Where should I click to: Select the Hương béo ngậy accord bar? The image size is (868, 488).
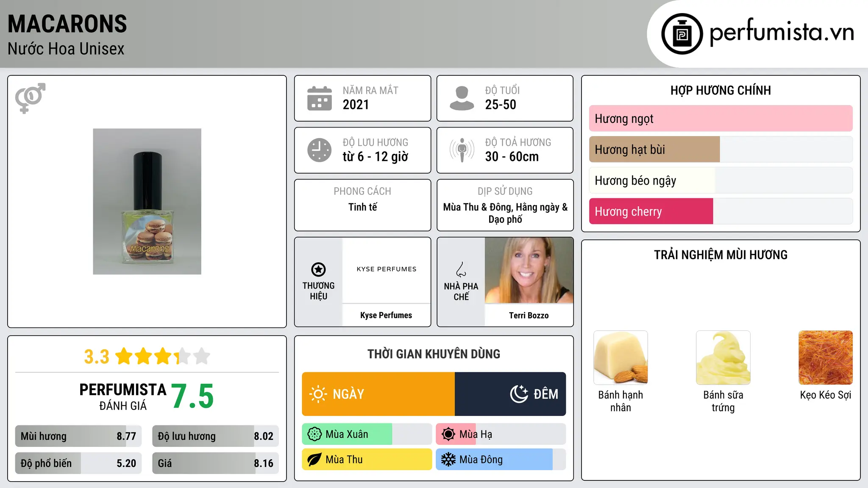point(721,180)
